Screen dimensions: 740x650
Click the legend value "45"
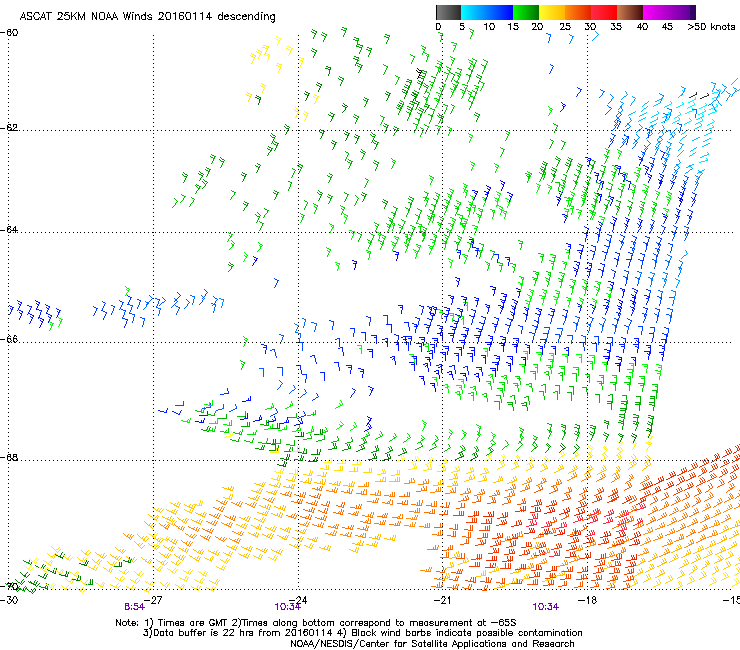(x=667, y=27)
